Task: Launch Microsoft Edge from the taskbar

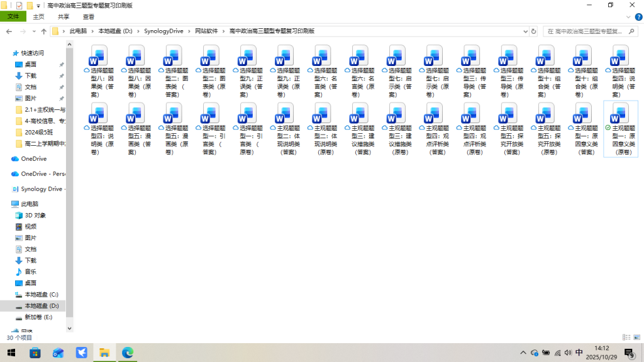Action: coord(127,353)
